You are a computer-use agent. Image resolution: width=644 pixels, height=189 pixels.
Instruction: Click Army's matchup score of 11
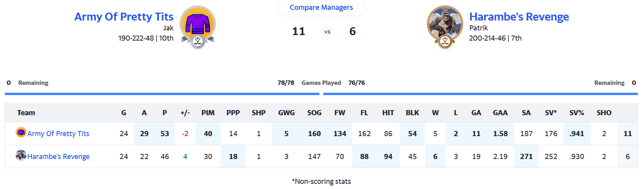299,32
